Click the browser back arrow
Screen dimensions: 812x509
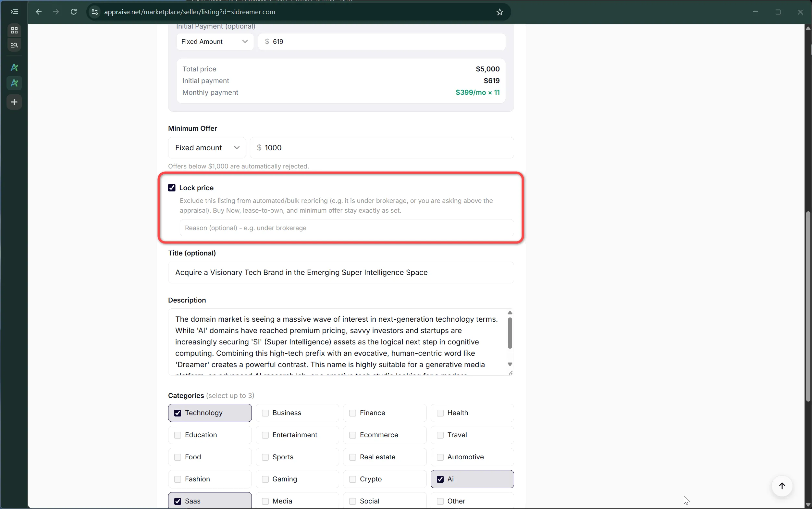click(39, 12)
